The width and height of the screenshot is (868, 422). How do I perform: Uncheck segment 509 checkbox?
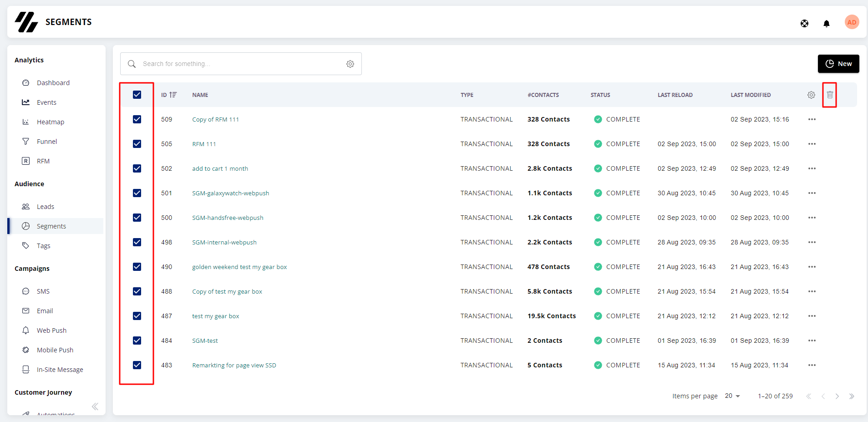[x=137, y=119]
